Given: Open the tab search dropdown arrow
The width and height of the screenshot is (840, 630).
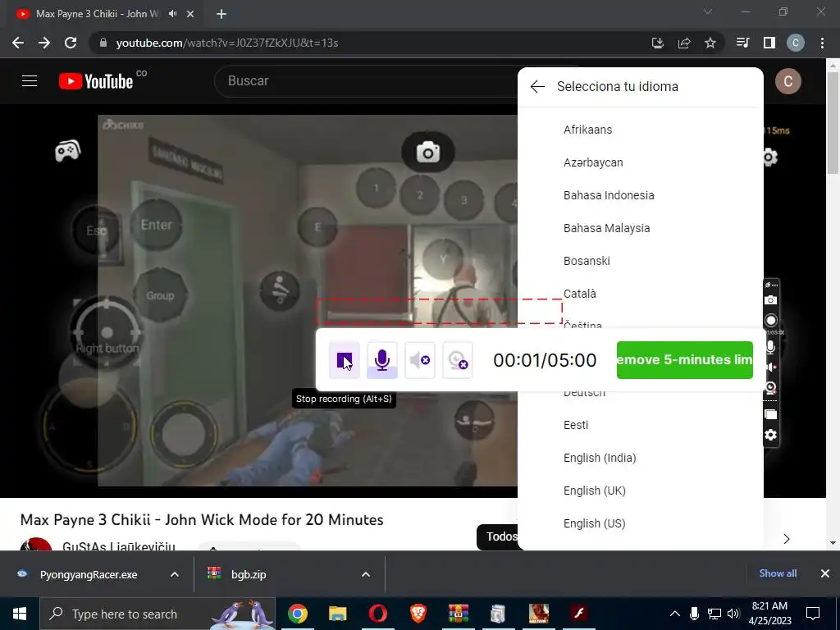Looking at the screenshot, I should coord(708,11).
